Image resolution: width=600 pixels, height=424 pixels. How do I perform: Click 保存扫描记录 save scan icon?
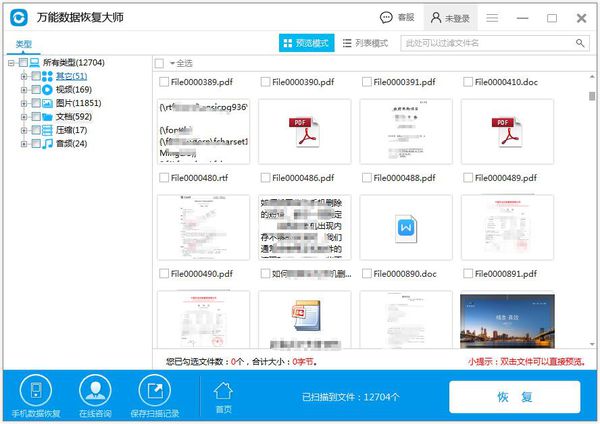[x=155, y=391]
